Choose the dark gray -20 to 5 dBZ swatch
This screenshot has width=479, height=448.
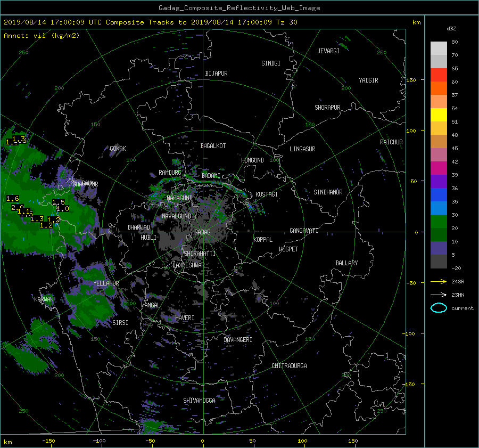439,262
